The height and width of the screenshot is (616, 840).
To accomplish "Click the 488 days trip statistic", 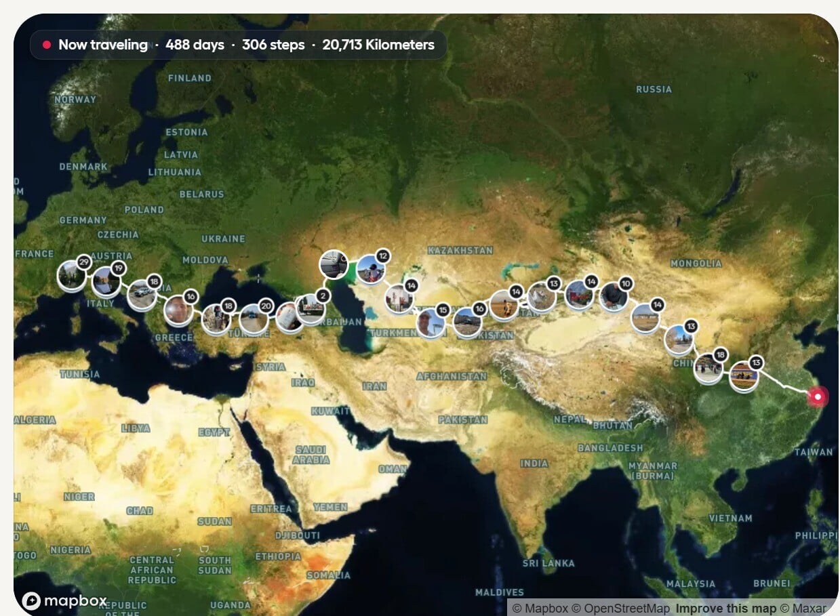I will pyautogui.click(x=194, y=45).
